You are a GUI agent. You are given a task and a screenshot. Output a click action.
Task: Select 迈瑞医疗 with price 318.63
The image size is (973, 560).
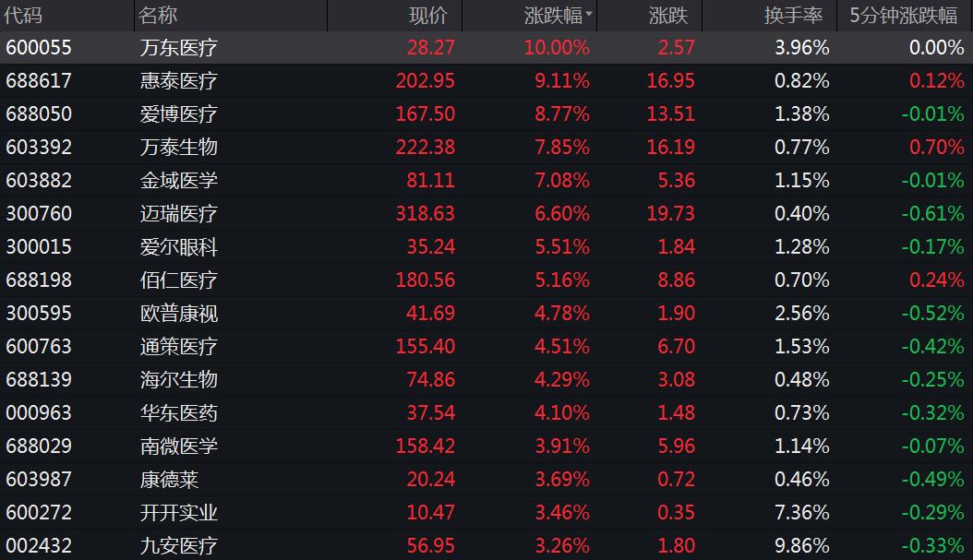[486, 213]
